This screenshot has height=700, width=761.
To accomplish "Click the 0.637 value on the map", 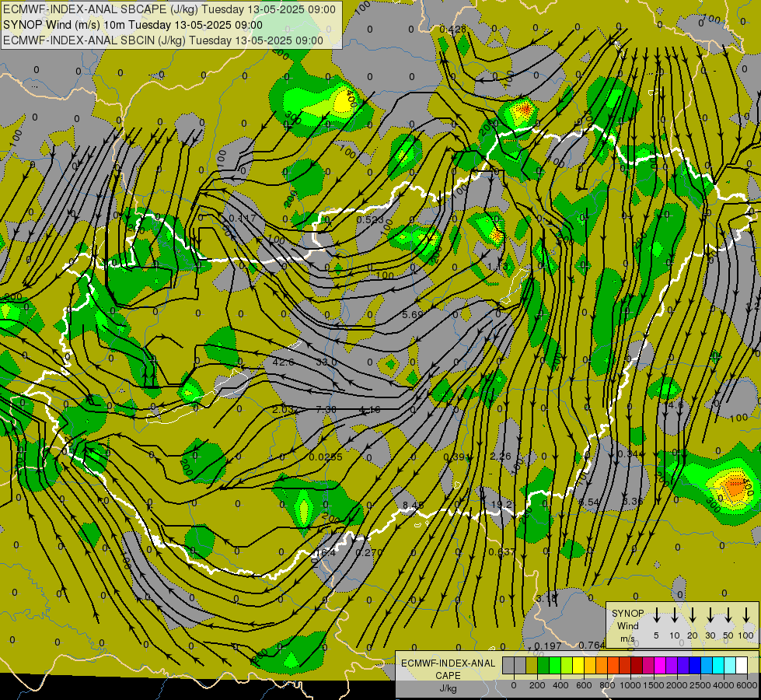I will (x=502, y=552).
